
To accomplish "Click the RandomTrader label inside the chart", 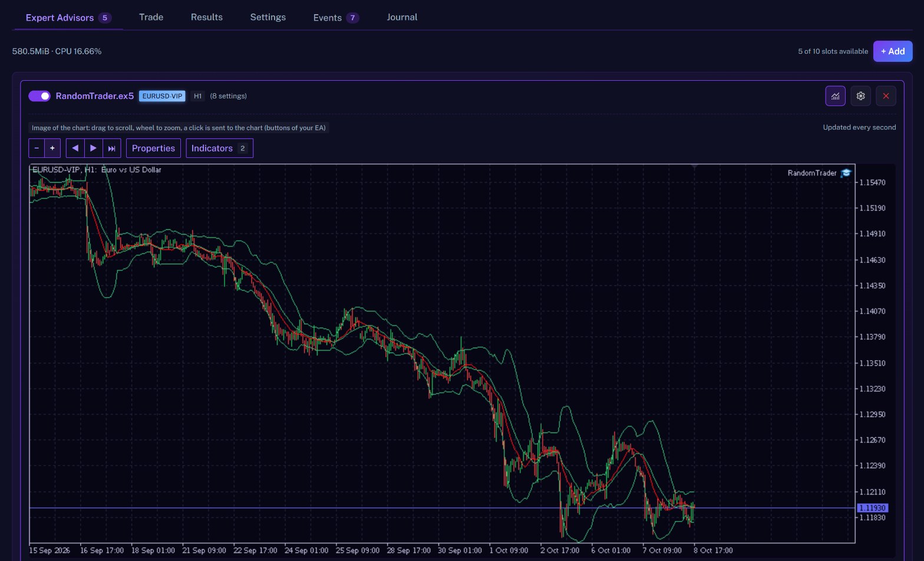I will point(812,173).
